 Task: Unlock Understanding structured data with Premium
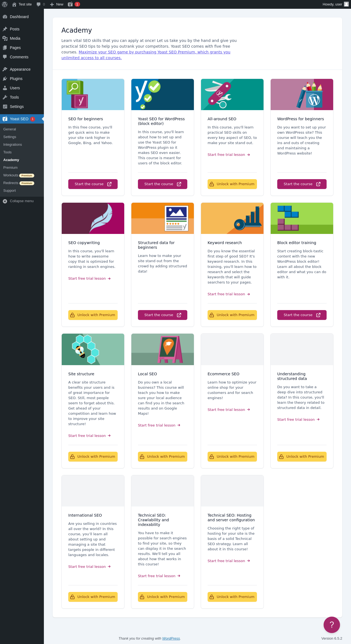coord(302,457)
